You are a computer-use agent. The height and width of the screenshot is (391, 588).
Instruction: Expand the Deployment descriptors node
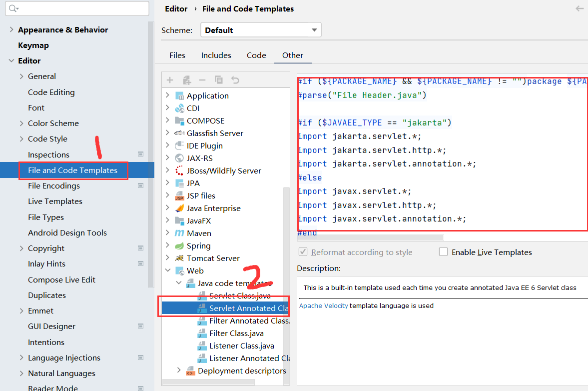pyautogui.click(x=179, y=370)
